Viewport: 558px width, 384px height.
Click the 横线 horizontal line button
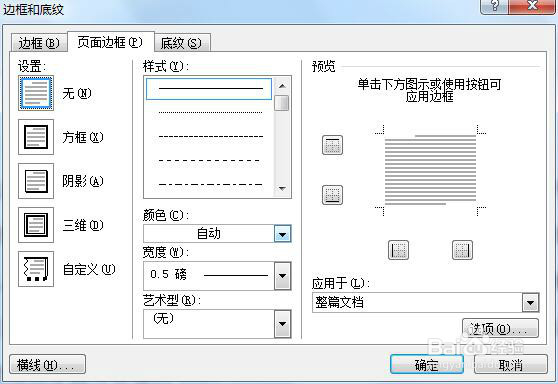(47, 364)
